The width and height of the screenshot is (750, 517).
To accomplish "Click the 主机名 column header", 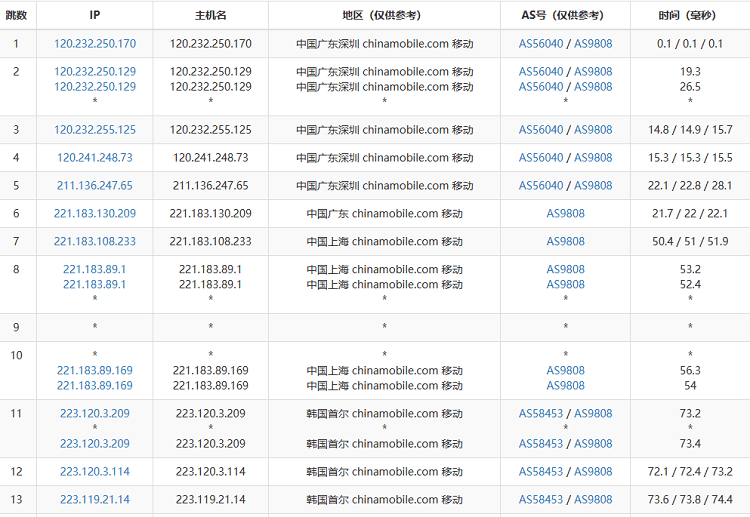I will (210, 15).
